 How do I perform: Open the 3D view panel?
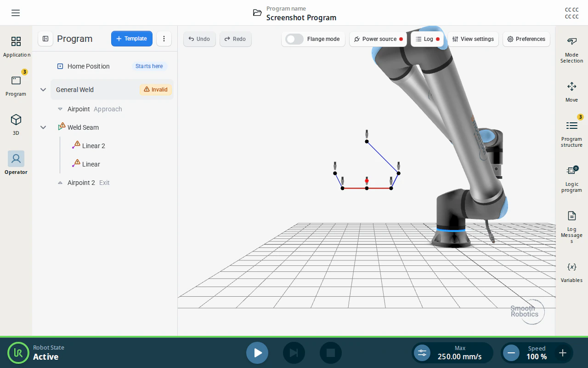coord(16,125)
